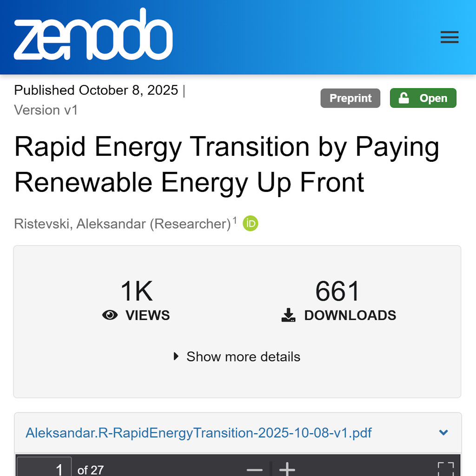Click the Preprint resource type badge
The height and width of the screenshot is (476, 476).
pos(350,98)
